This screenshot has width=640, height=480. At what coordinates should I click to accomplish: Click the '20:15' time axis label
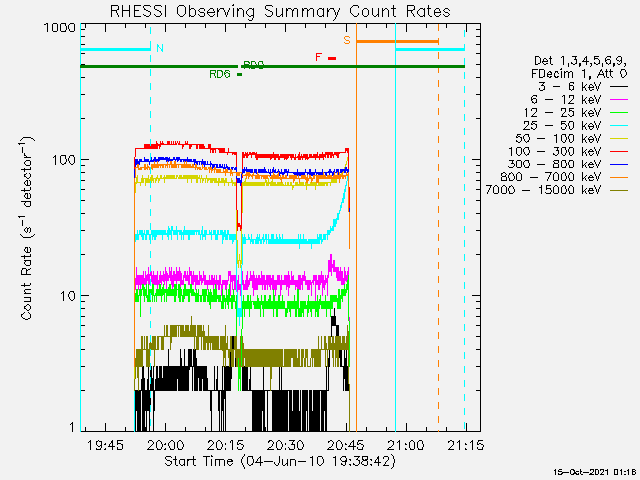(x=225, y=445)
